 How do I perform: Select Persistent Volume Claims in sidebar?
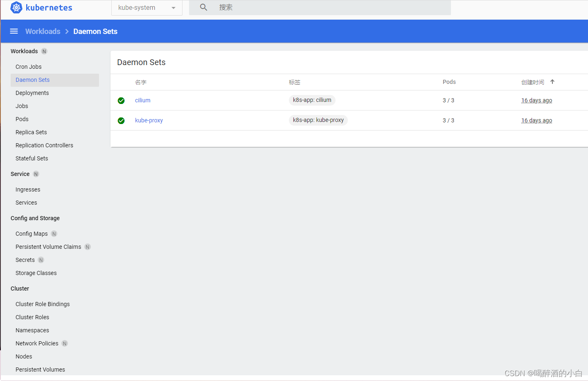pyautogui.click(x=48, y=247)
